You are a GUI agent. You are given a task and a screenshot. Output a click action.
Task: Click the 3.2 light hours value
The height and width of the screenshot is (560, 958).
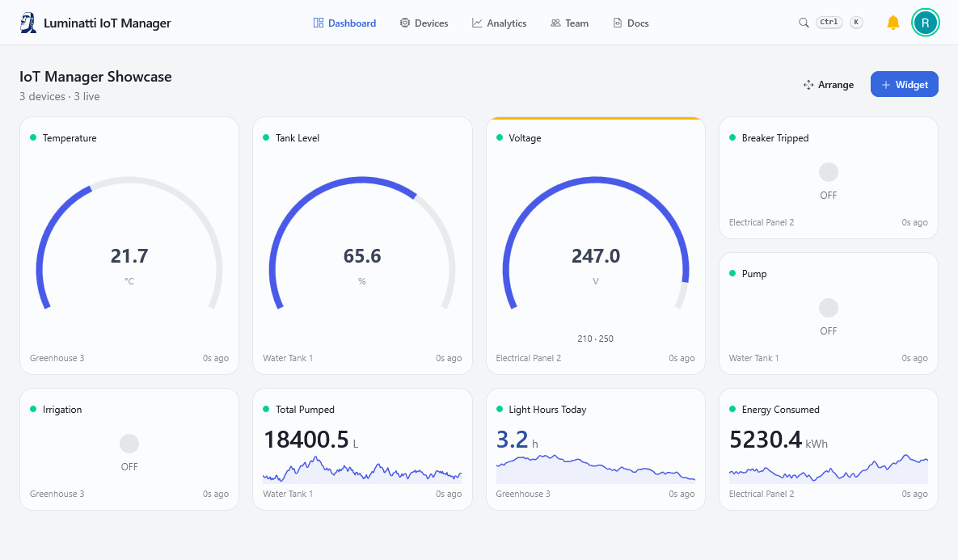click(512, 439)
